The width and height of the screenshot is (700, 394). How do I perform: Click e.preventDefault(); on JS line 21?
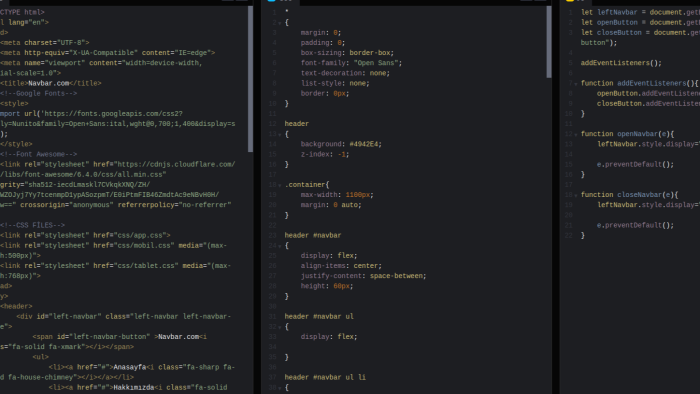[x=635, y=225]
